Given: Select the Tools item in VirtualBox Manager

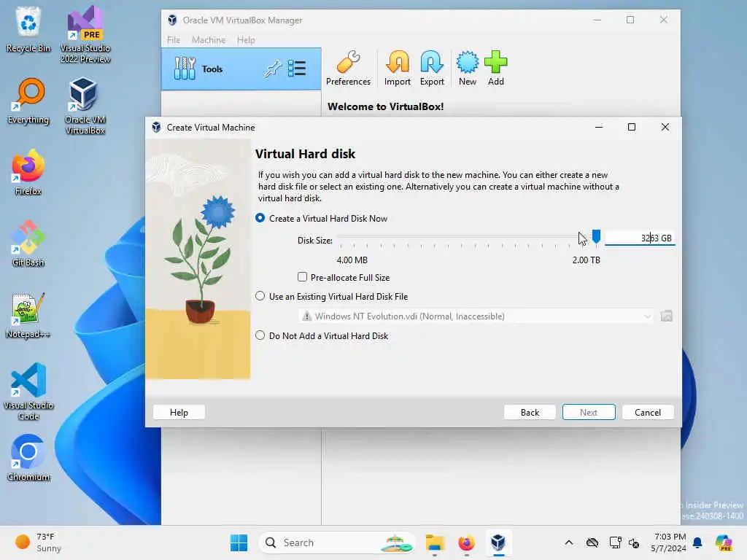Looking at the screenshot, I should pos(241,69).
